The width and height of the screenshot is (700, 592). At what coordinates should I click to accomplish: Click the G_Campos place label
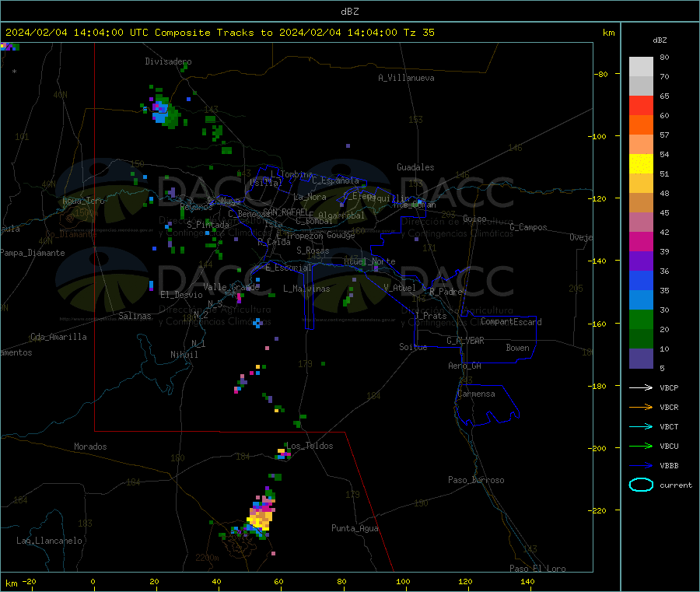528,227
